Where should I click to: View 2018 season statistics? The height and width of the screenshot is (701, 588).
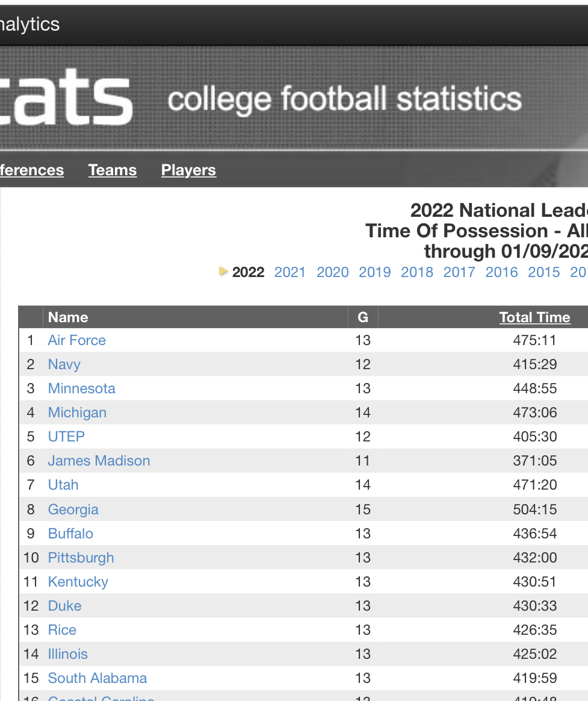(417, 272)
